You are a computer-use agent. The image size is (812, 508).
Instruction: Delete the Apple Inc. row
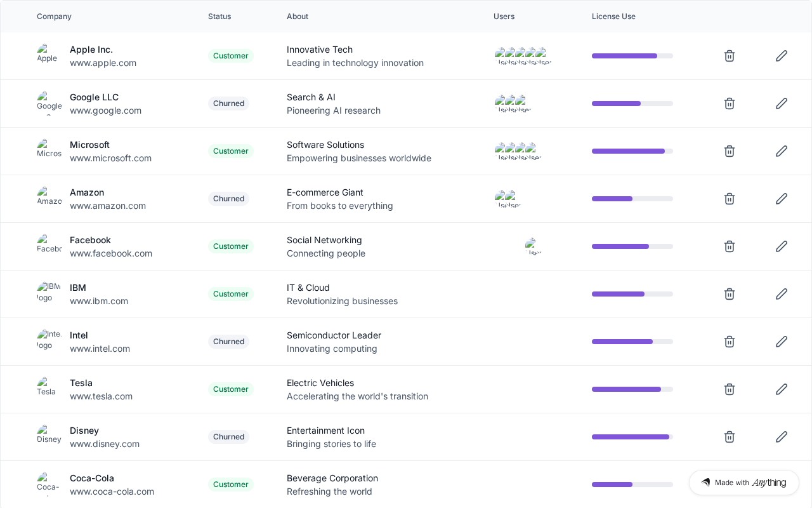pyautogui.click(x=730, y=56)
